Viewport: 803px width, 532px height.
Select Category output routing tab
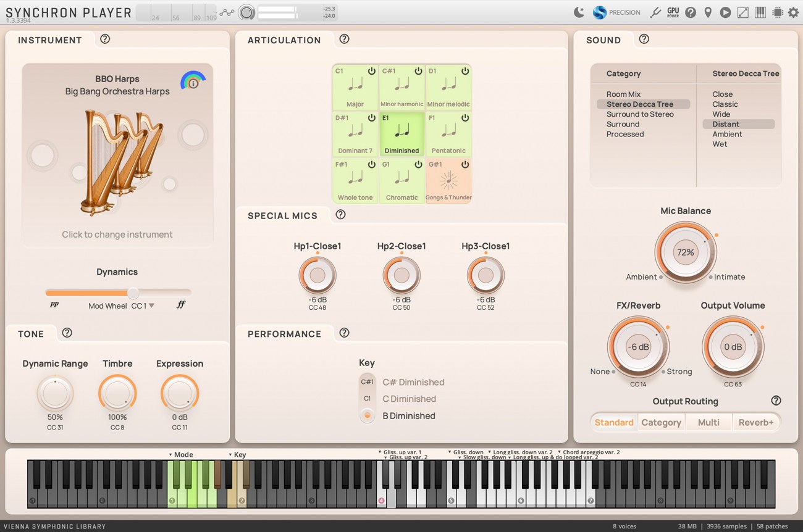(661, 422)
